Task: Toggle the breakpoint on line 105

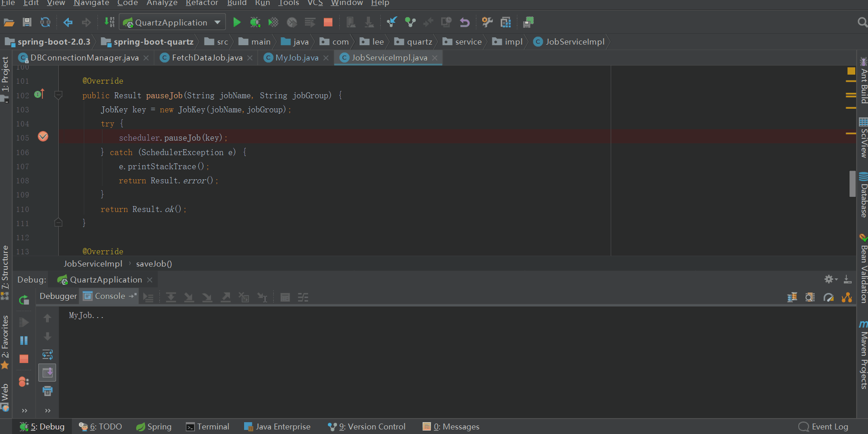Action: (43, 136)
